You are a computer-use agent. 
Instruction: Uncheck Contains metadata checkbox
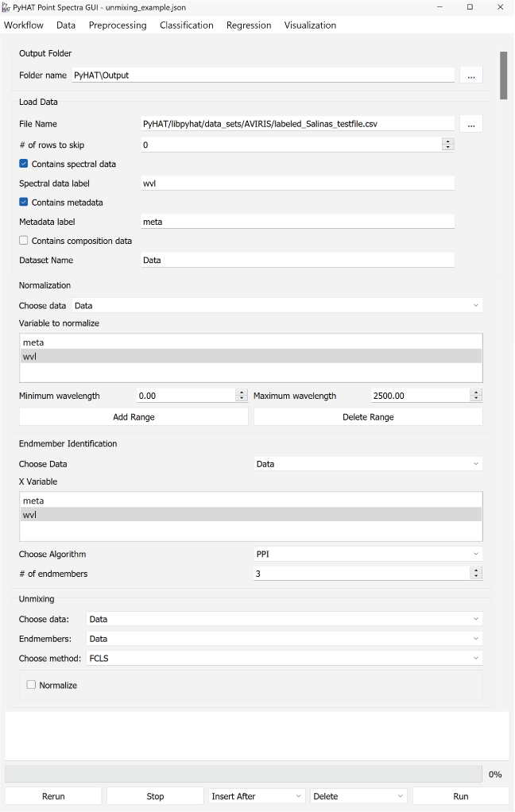pyautogui.click(x=24, y=202)
